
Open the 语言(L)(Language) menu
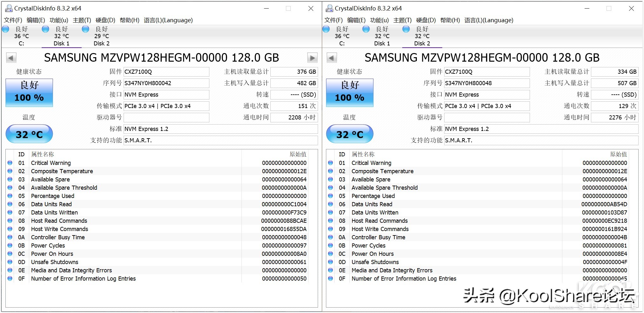pos(169,20)
